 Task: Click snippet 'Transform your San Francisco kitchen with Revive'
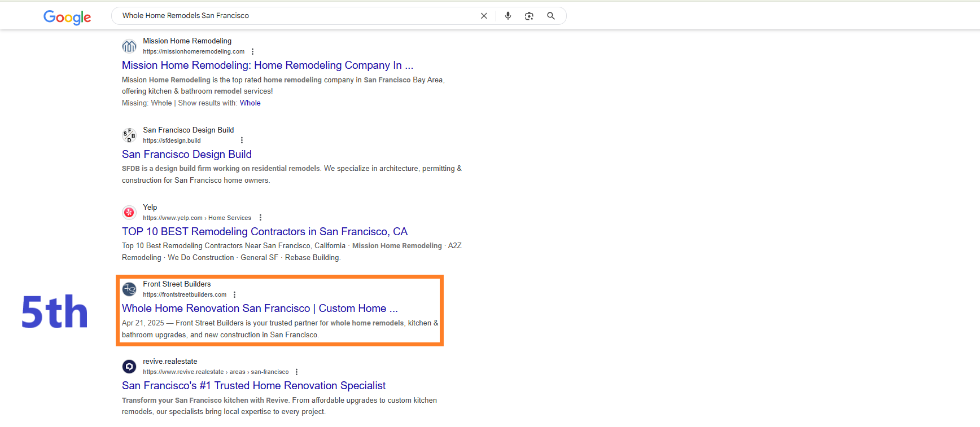coord(205,400)
